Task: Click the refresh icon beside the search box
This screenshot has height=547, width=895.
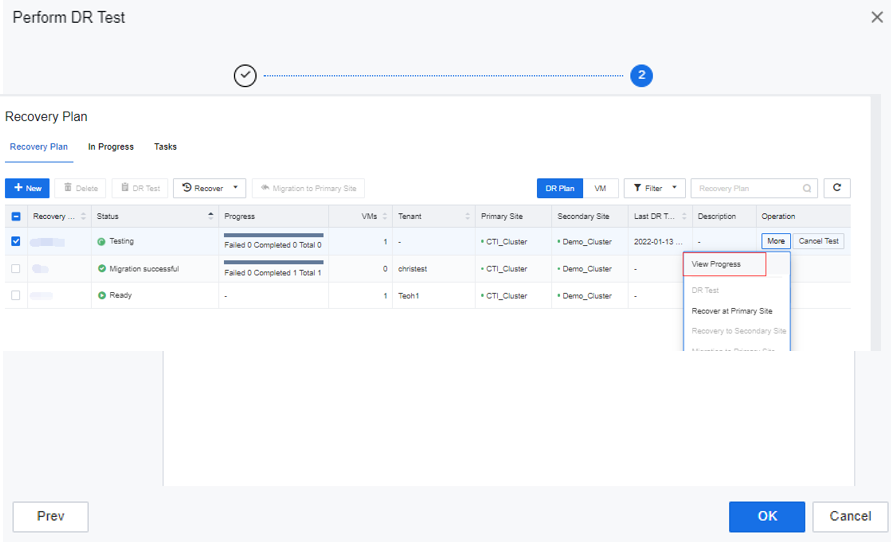Action: tap(836, 188)
